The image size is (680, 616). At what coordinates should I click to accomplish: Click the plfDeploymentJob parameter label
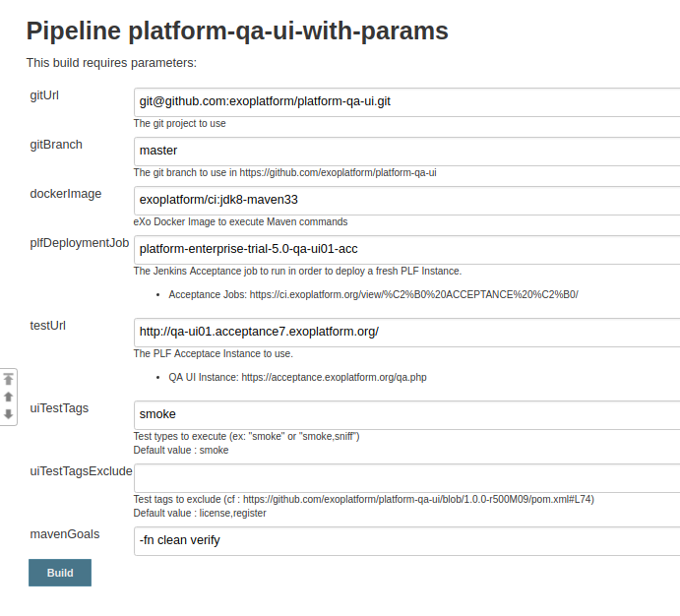80,243
